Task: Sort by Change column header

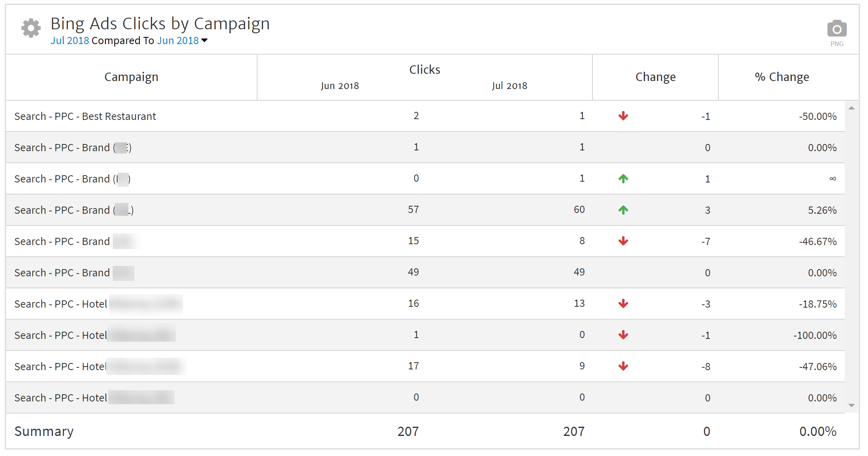Action: (x=655, y=77)
